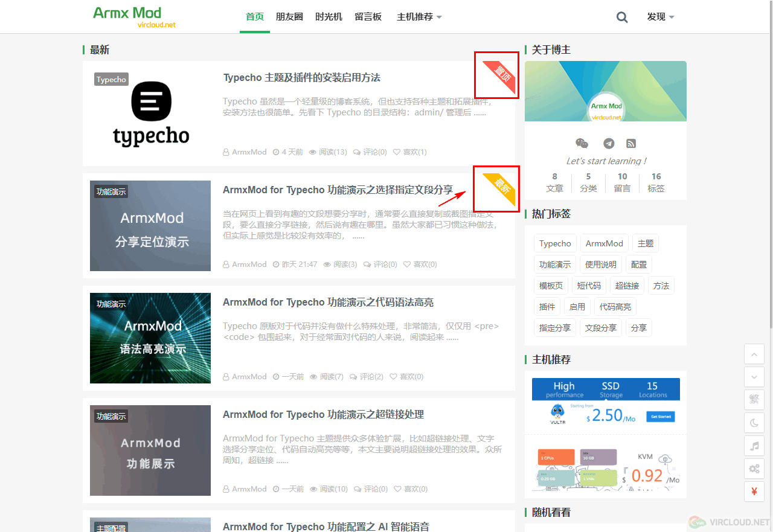Open 时光机 navigation item
This screenshot has height=532, width=773.
[x=329, y=17]
